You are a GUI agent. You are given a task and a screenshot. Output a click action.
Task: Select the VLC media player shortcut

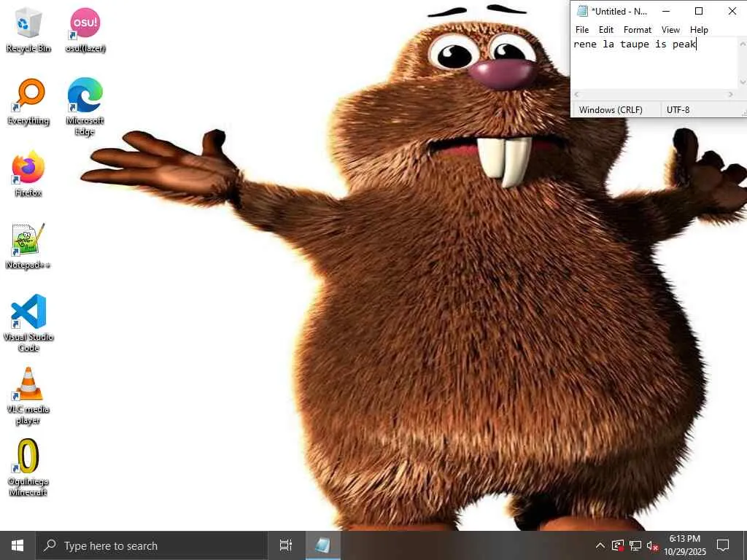point(28,396)
